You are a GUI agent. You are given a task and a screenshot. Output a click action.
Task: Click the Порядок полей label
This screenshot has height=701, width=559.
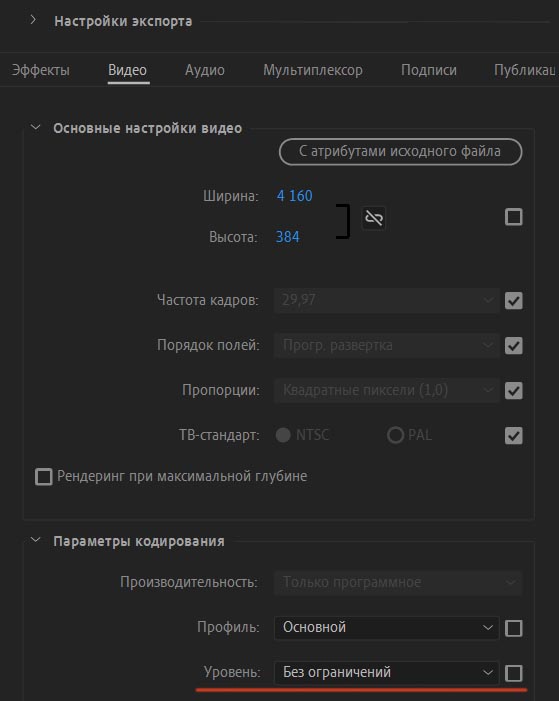click(208, 345)
